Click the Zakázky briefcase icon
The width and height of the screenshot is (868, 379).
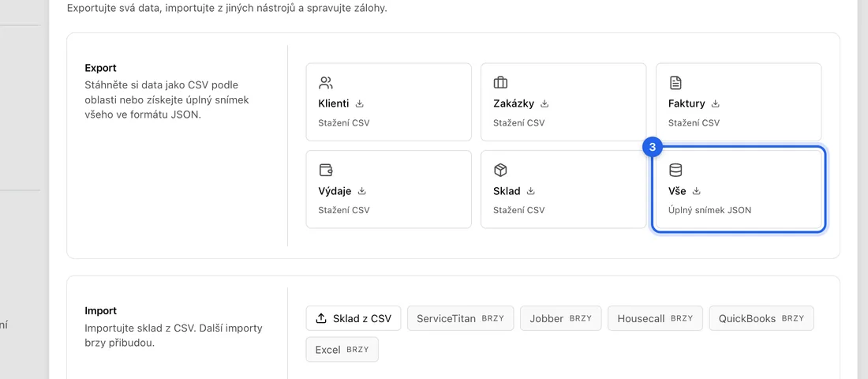coord(500,83)
